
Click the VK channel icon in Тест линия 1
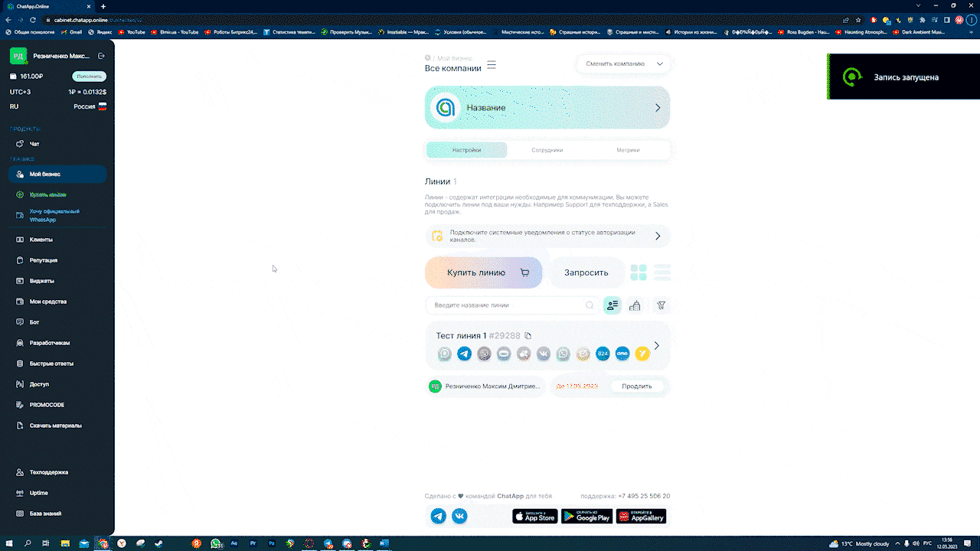544,354
